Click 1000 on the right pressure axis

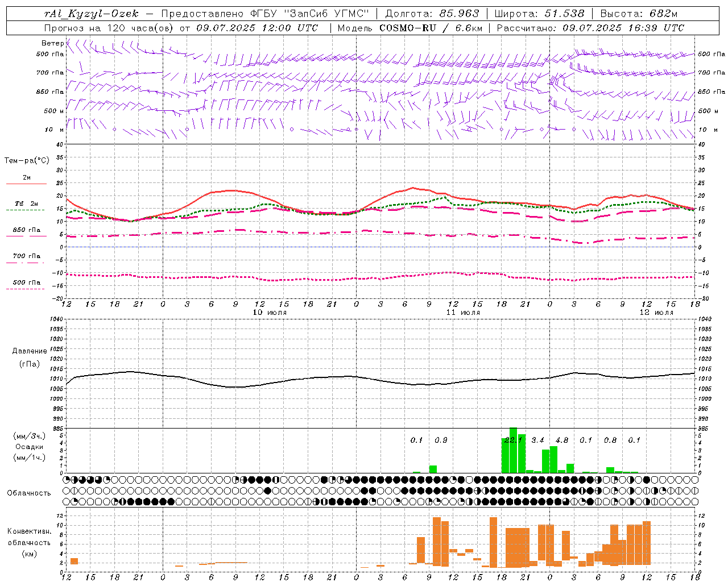(x=705, y=399)
